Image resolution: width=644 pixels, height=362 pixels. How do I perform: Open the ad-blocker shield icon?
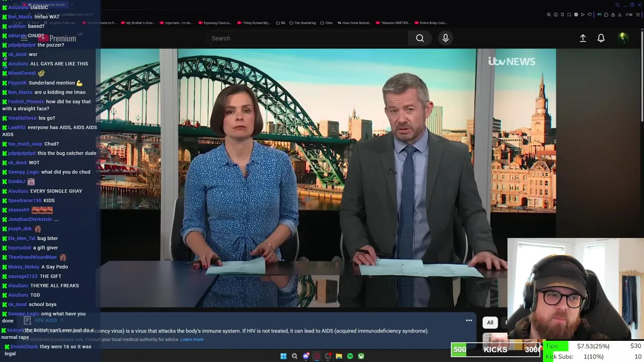(576, 15)
